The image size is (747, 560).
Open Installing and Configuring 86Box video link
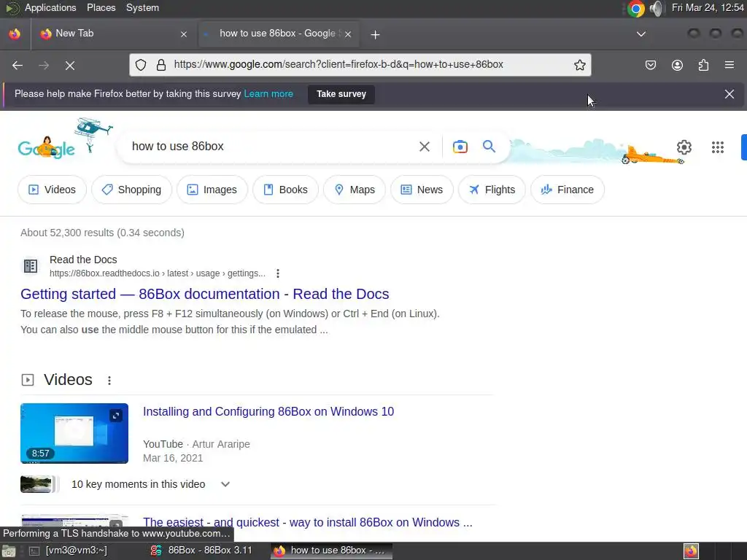point(268,411)
